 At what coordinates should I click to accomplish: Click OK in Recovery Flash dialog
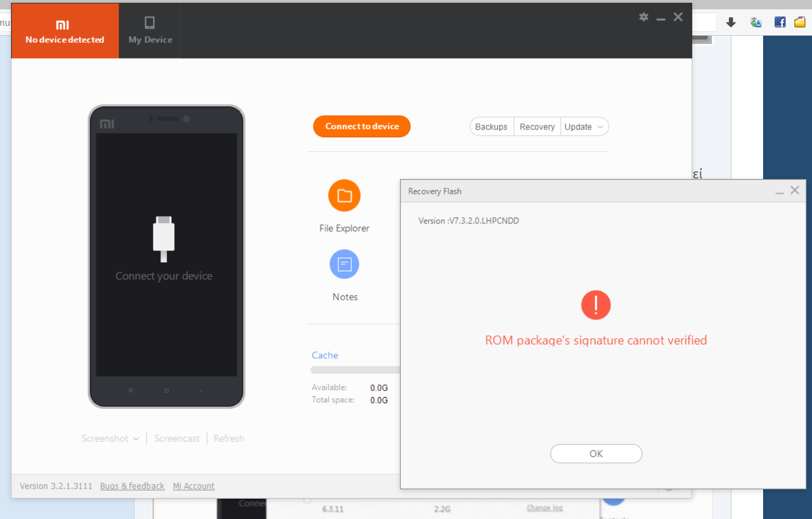[596, 454]
